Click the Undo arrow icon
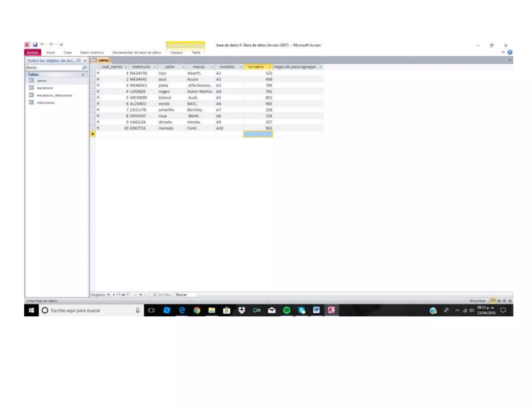This screenshot has height=411, width=532. (x=42, y=44)
